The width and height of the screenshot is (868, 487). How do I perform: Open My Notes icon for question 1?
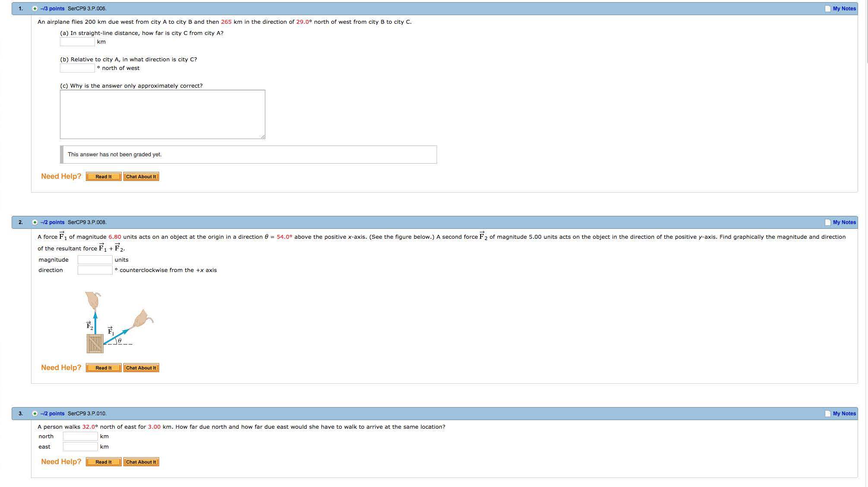pos(827,9)
